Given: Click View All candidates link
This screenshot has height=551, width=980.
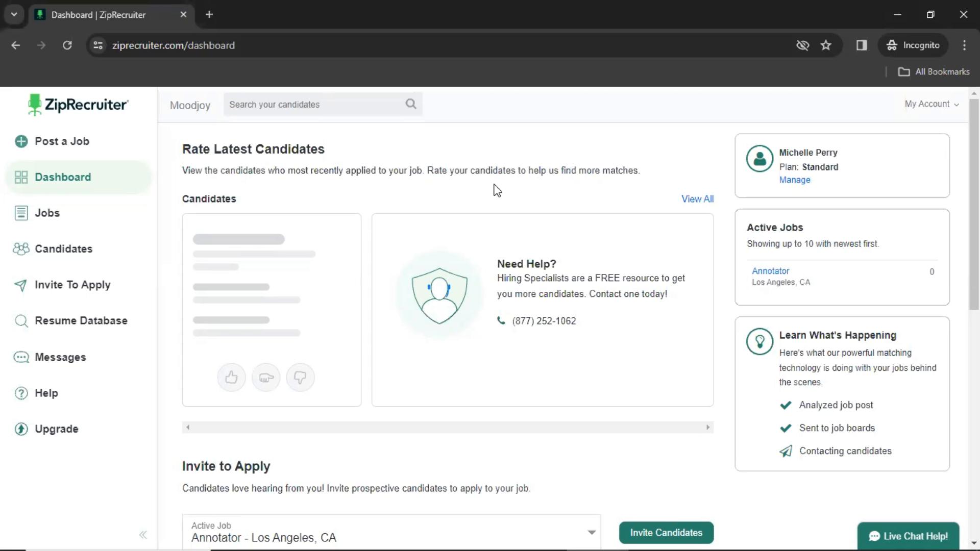Looking at the screenshot, I should (x=697, y=198).
